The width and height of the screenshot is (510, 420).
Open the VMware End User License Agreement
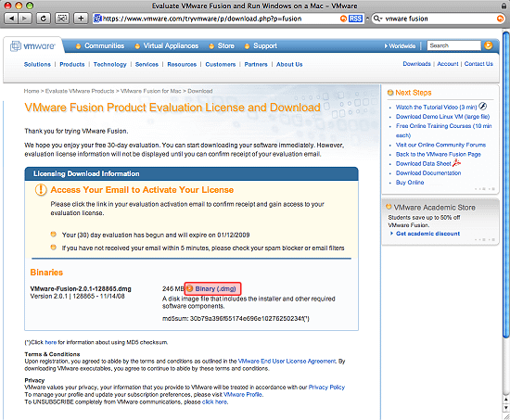point(287,361)
